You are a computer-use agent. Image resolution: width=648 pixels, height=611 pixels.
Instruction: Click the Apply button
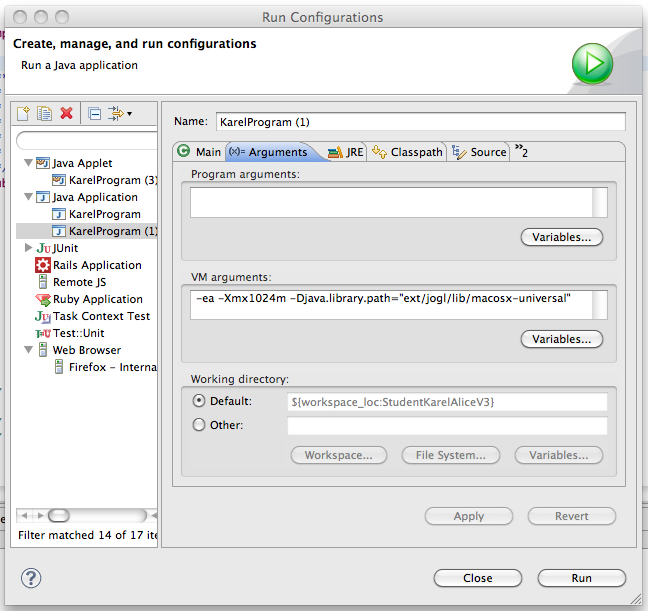[469, 516]
